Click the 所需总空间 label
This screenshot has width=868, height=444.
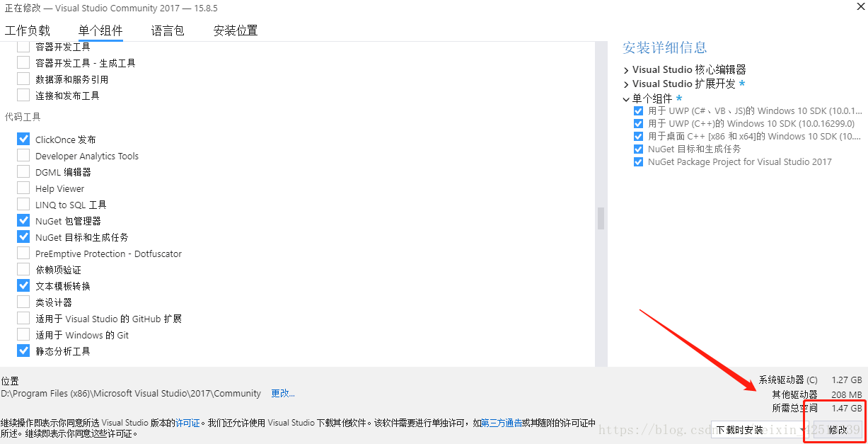pyautogui.click(x=794, y=409)
